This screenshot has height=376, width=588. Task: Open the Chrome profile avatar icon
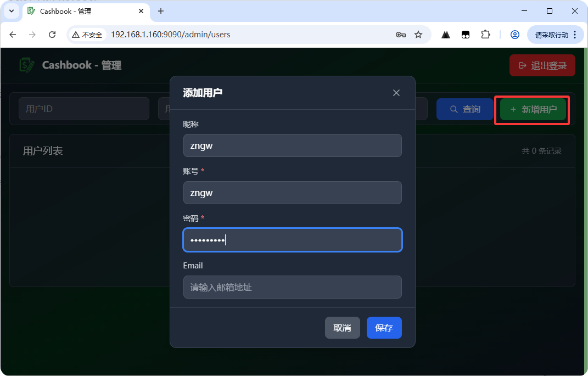pyautogui.click(x=514, y=35)
